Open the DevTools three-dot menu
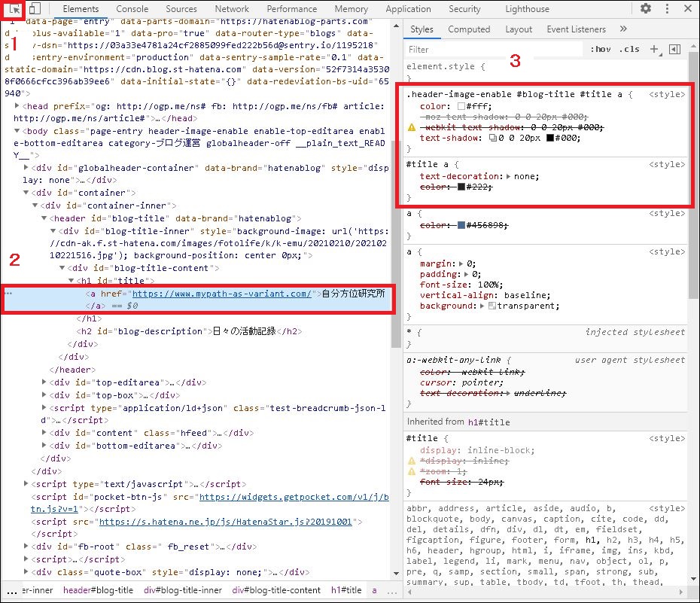The width and height of the screenshot is (700, 603). click(667, 8)
